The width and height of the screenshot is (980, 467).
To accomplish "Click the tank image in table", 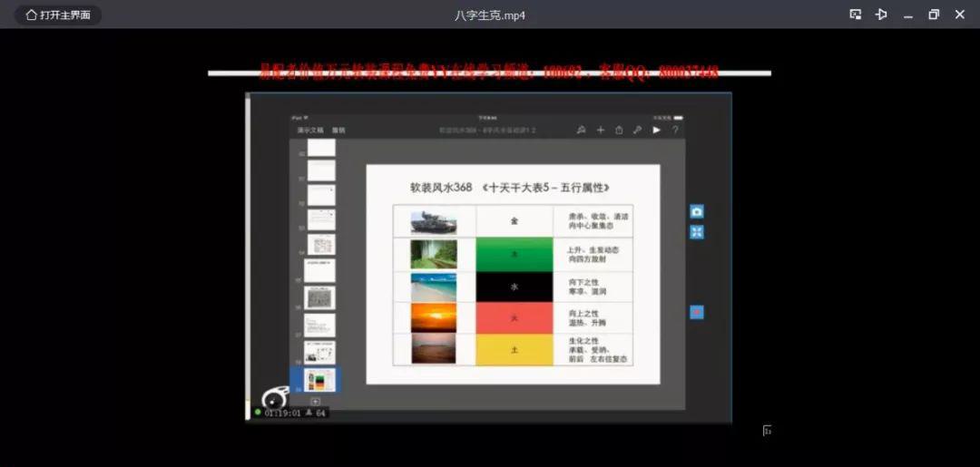I will 434,222.
